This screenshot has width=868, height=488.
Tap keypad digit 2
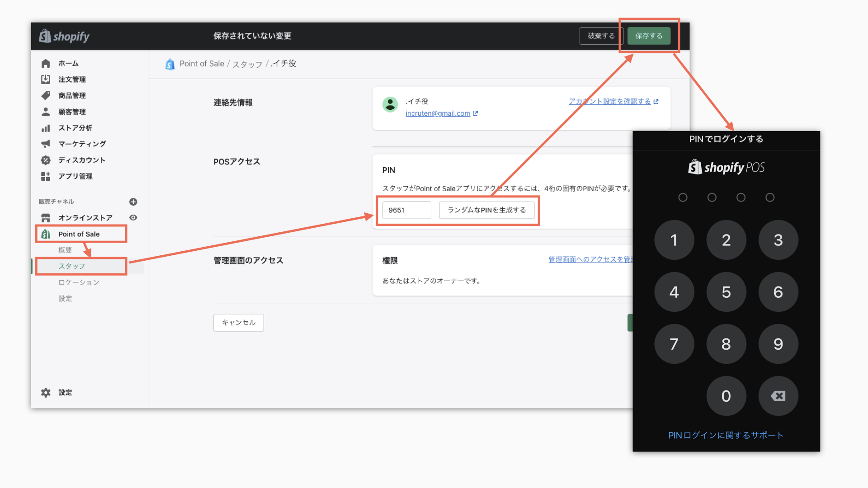pos(726,240)
